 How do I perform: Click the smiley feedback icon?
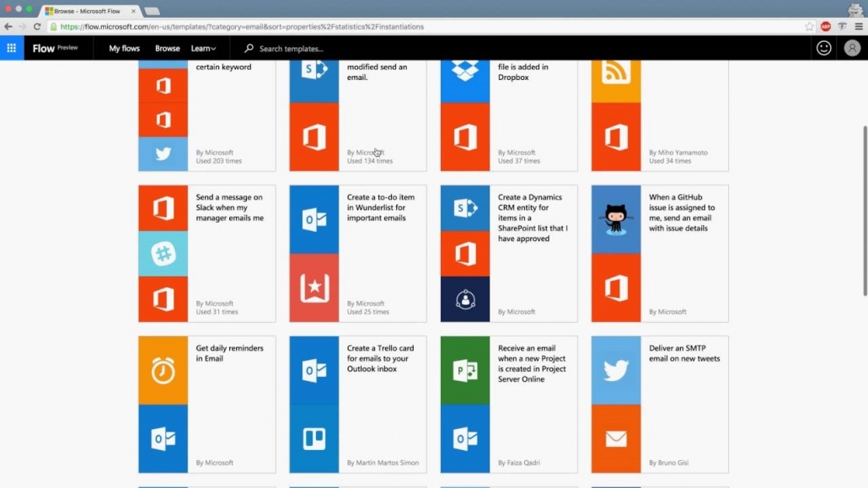(x=823, y=48)
